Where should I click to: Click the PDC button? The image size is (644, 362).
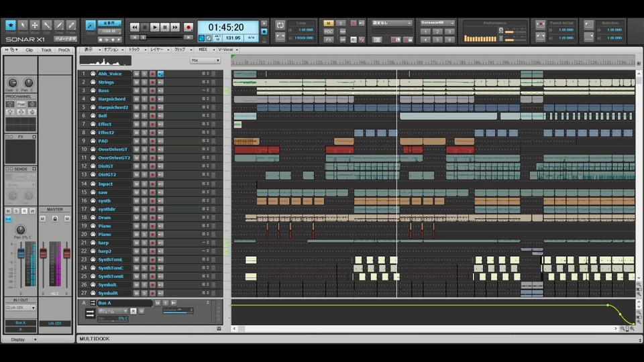pyautogui.click(x=329, y=32)
